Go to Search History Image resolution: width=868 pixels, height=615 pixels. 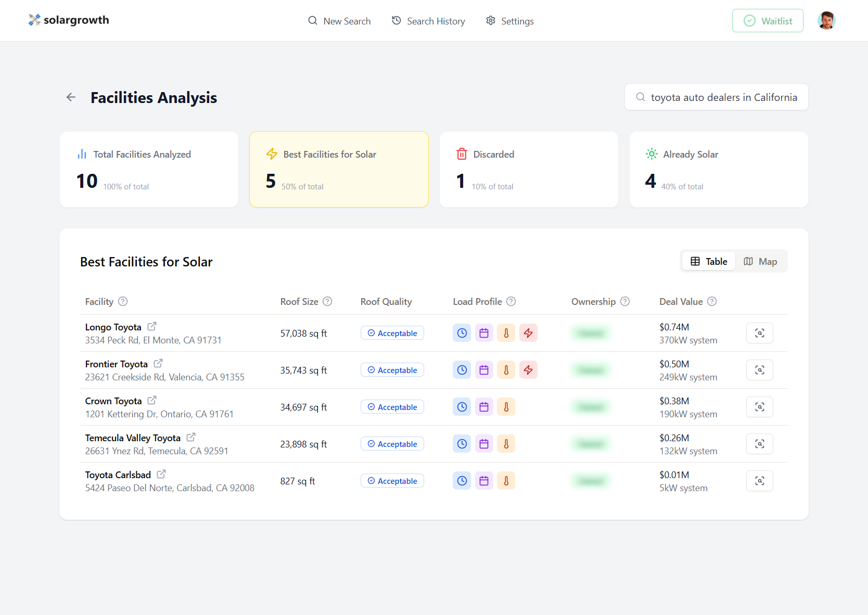point(428,21)
